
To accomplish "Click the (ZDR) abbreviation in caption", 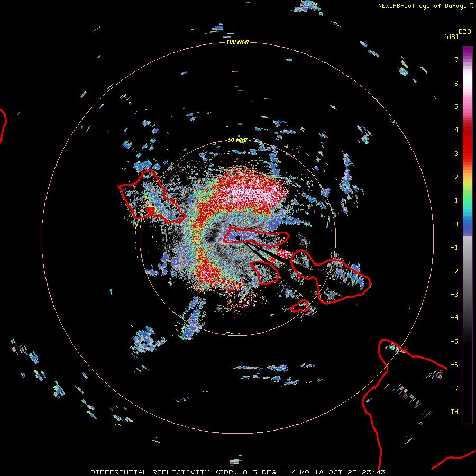I will click(227, 472).
